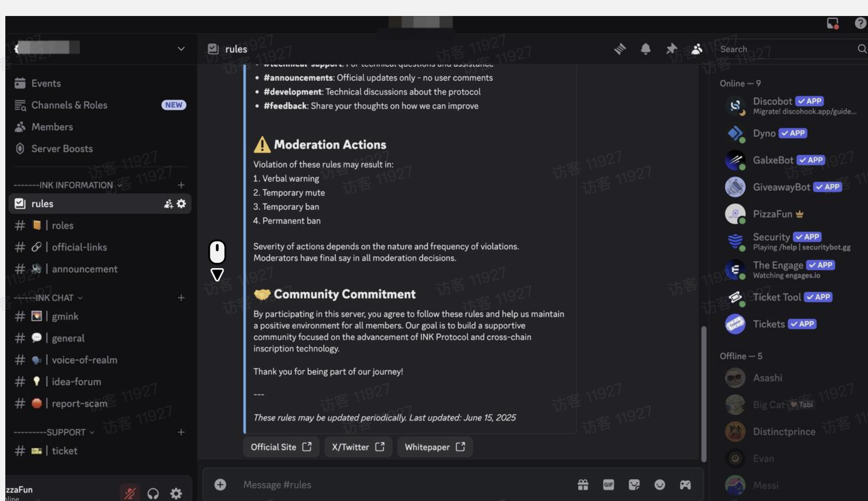Unmute the microphone
The height and width of the screenshot is (501, 868).
[129, 493]
